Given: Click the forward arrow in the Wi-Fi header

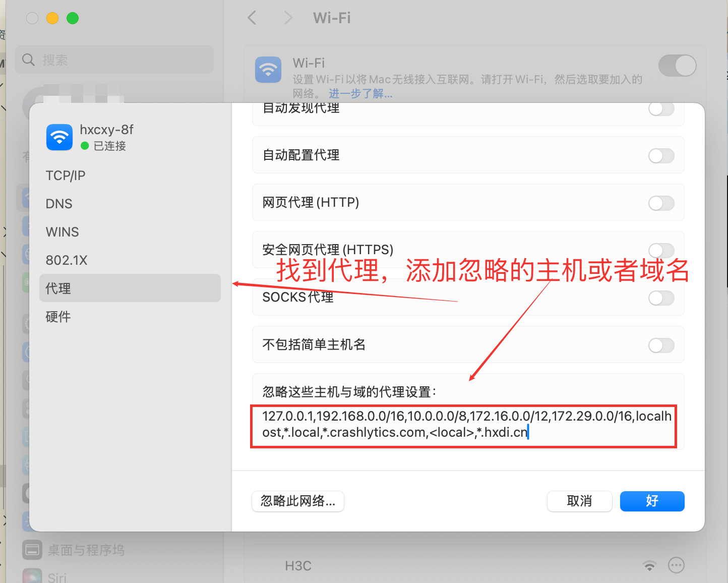Looking at the screenshot, I should coord(288,18).
